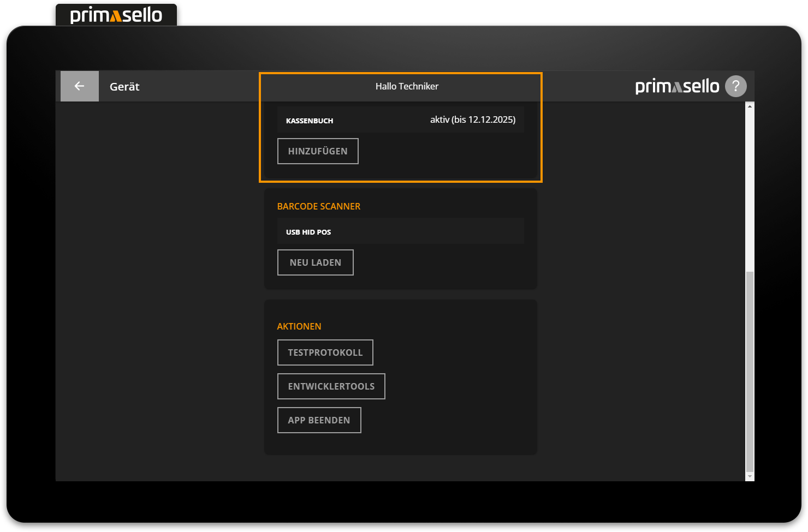Click the back arrow button
Screen dimensions: 808x532
[x=80, y=86]
